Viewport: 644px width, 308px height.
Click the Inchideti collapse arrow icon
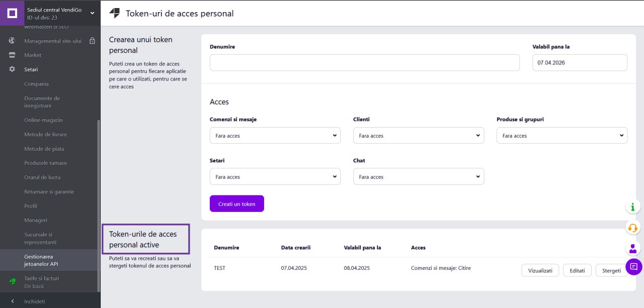click(12, 301)
